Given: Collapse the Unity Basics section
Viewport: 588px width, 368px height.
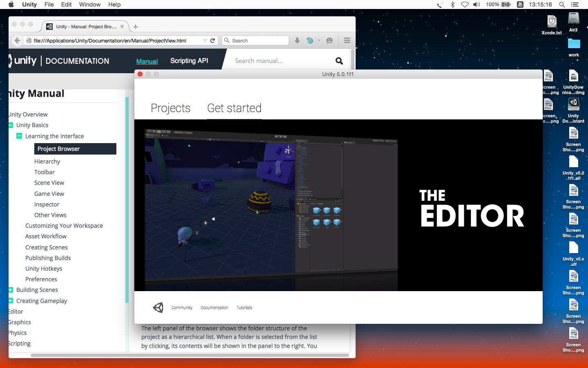Looking at the screenshot, I should [x=11, y=125].
